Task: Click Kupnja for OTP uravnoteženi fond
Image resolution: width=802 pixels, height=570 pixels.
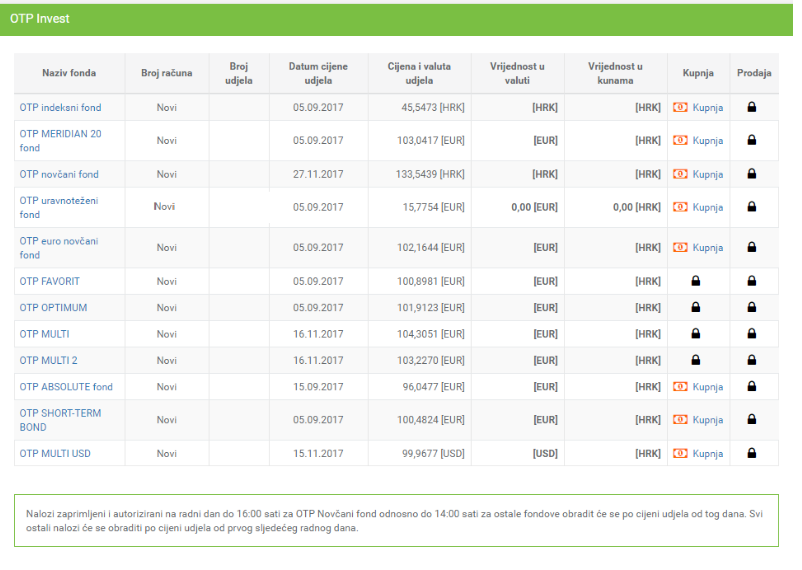Action: pyautogui.click(x=708, y=208)
